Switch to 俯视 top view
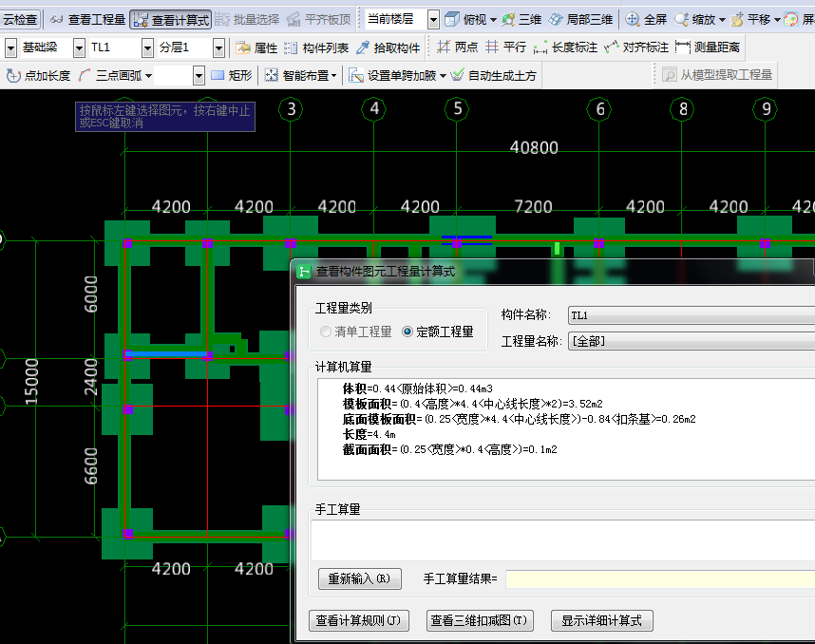The width and height of the screenshot is (815, 644). point(466,20)
